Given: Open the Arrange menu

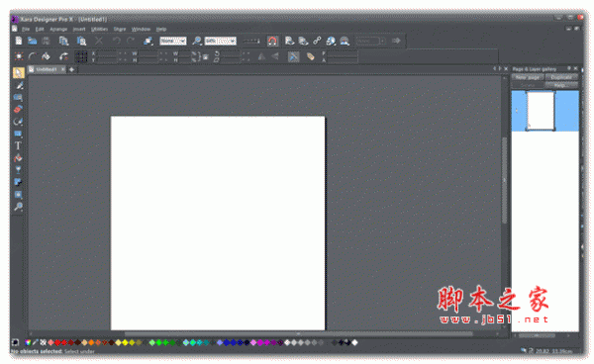Looking at the screenshot, I should (58, 29).
